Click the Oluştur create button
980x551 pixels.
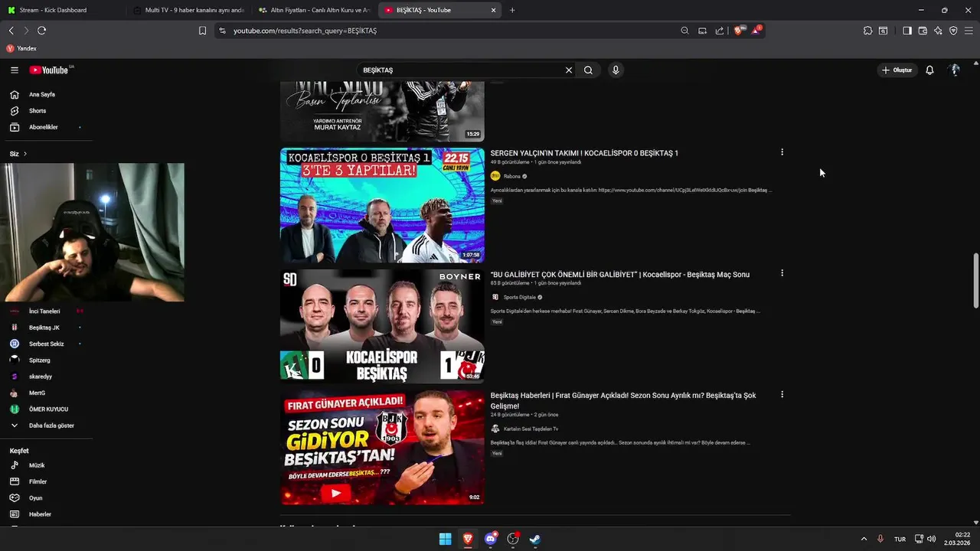(897, 70)
